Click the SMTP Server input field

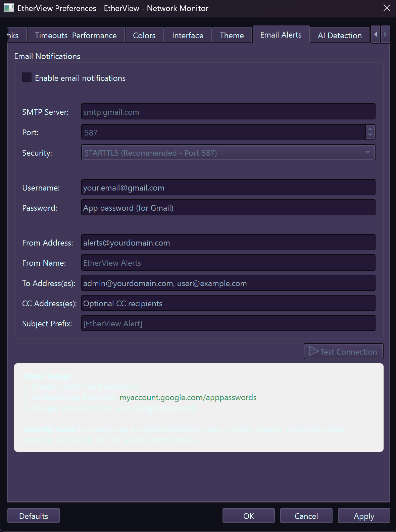228,111
